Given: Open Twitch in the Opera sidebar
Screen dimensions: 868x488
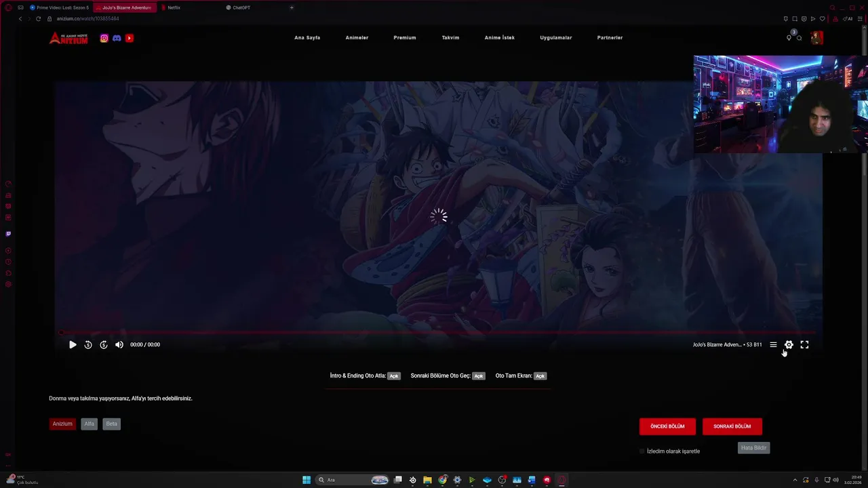Looking at the screenshot, I should pos(8,234).
